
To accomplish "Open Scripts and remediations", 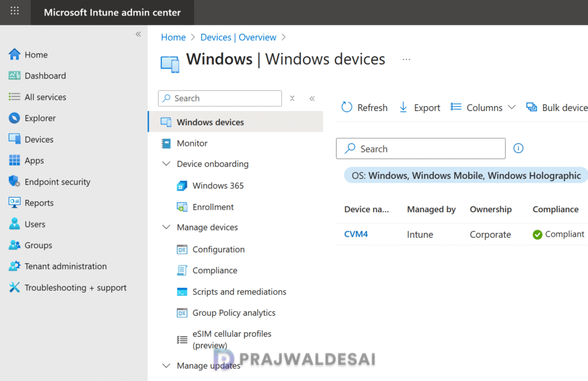I will tap(239, 292).
